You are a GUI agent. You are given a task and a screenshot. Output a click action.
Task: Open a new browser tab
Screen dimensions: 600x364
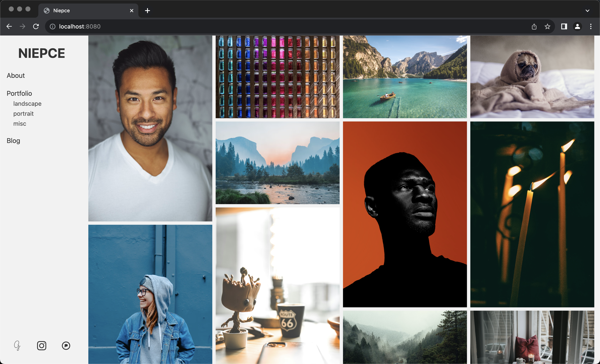point(147,11)
